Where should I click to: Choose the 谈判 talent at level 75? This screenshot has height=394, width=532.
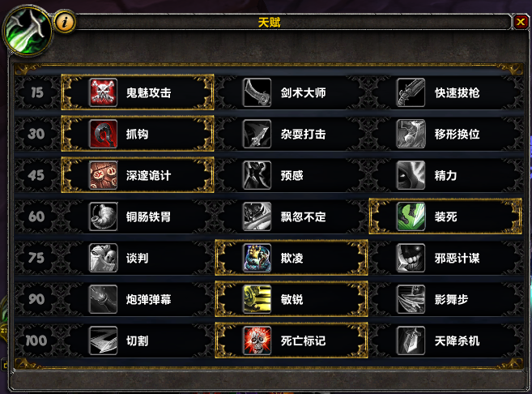[138, 258]
